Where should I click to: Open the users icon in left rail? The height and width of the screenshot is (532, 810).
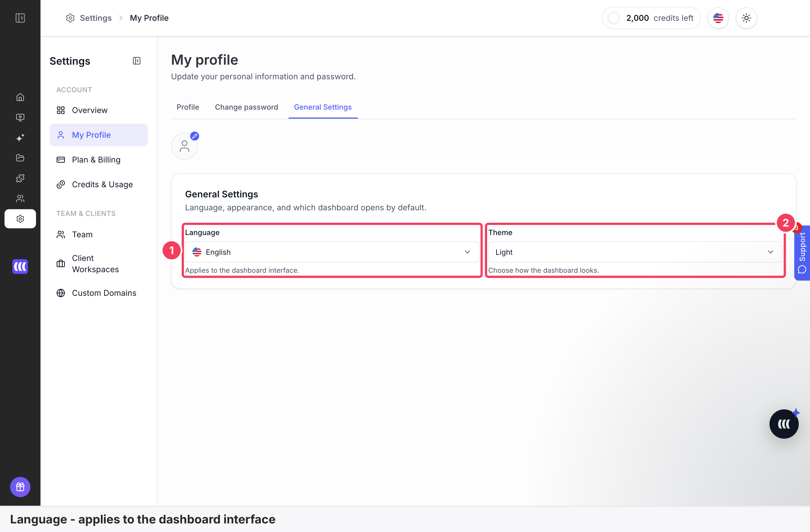(x=20, y=198)
